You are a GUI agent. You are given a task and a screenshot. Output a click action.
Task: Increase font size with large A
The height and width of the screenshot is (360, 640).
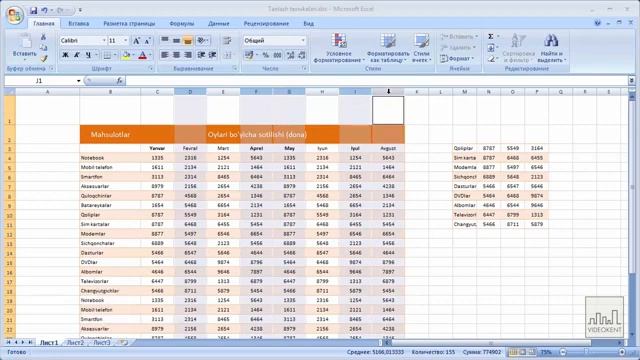(x=137, y=40)
